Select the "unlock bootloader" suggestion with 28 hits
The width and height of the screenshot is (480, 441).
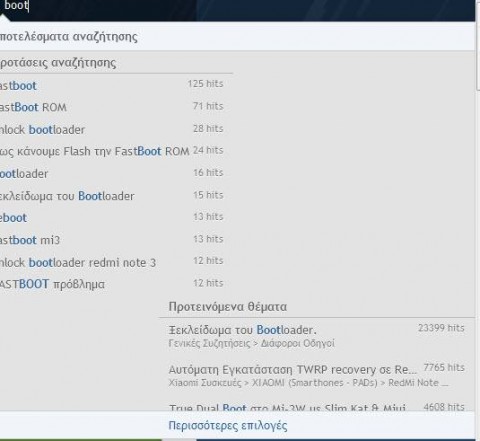pos(112,129)
